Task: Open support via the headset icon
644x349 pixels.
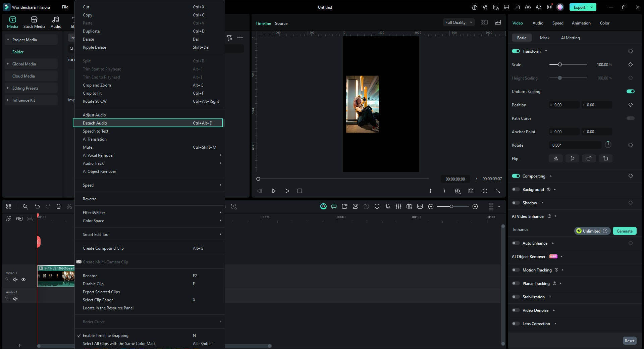Action: click(538, 7)
